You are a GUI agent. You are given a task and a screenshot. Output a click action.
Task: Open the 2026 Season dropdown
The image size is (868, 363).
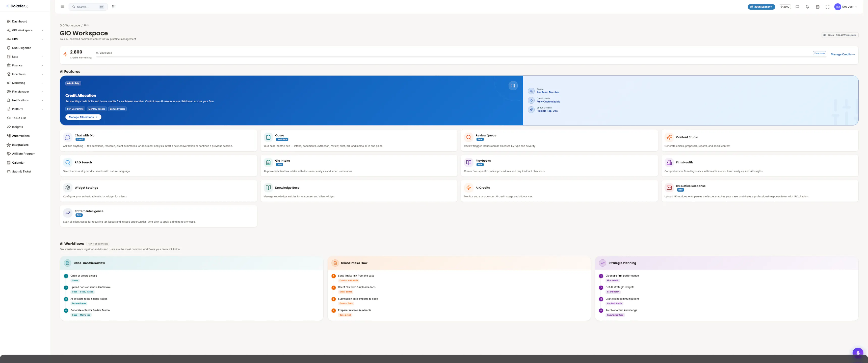point(761,7)
